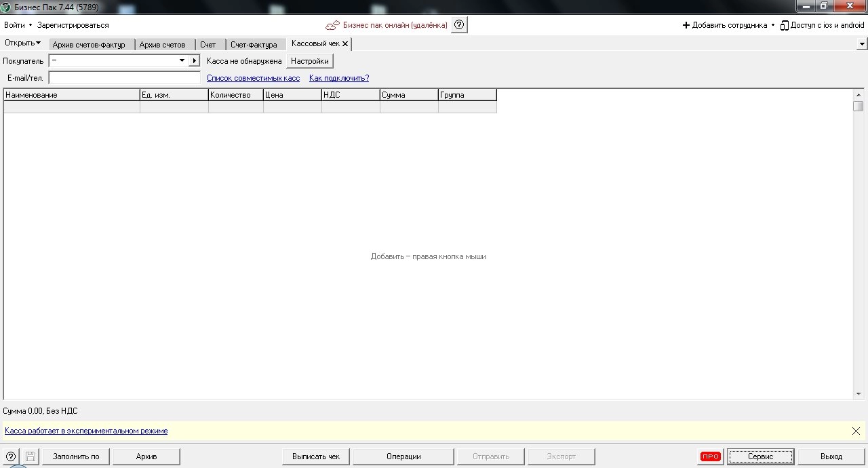The height and width of the screenshot is (468, 868).
Task: Click the cloud icon beside Бизнес пак онлайн
Action: [x=332, y=25]
